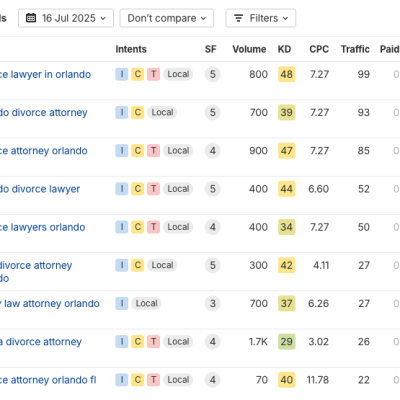The image size is (400, 400).
Task: Click the filter lines icon in Filters
Action: point(238,18)
